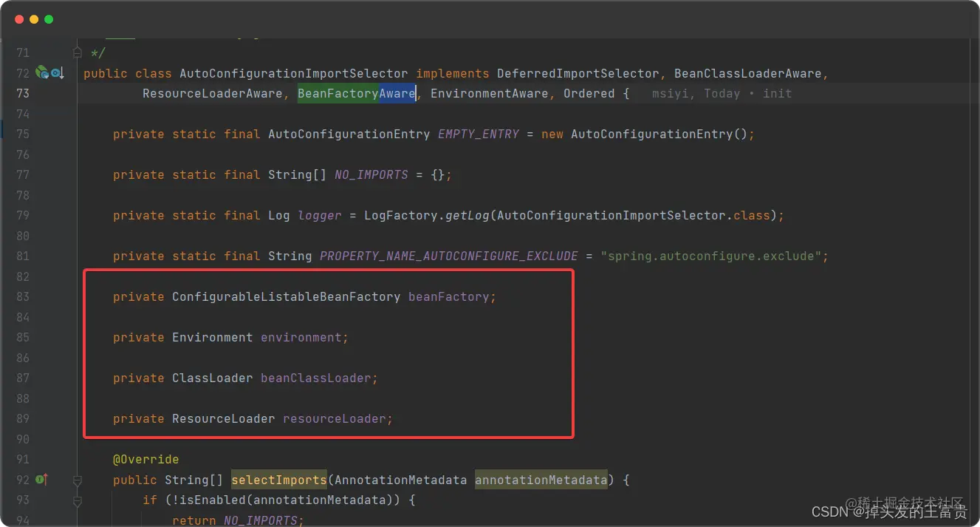This screenshot has width=980, height=527.
Task: Click the green implements-method gutter icon on line 92
Action: pyautogui.click(x=42, y=480)
